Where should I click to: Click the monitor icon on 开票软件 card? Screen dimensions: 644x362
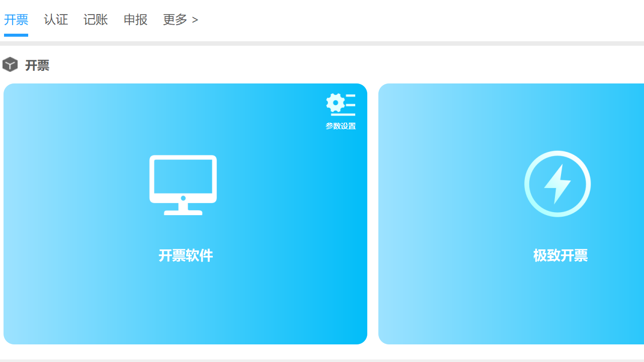[183, 185]
